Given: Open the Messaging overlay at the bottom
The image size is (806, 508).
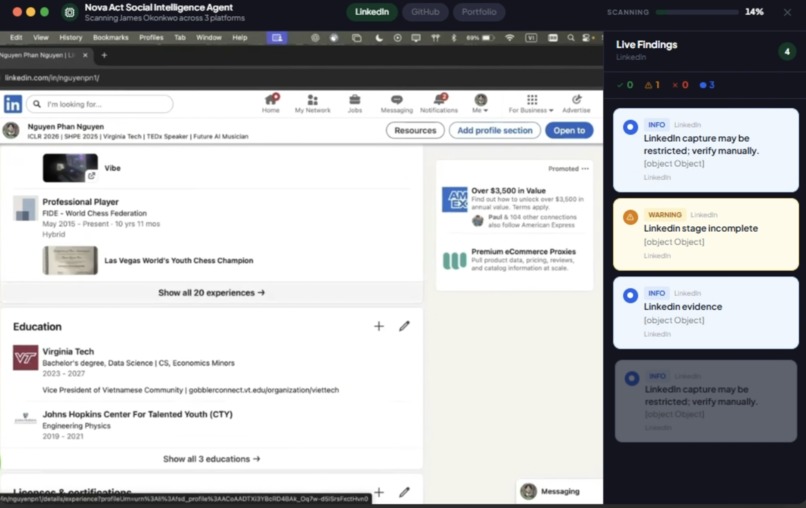Looking at the screenshot, I should point(559,492).
